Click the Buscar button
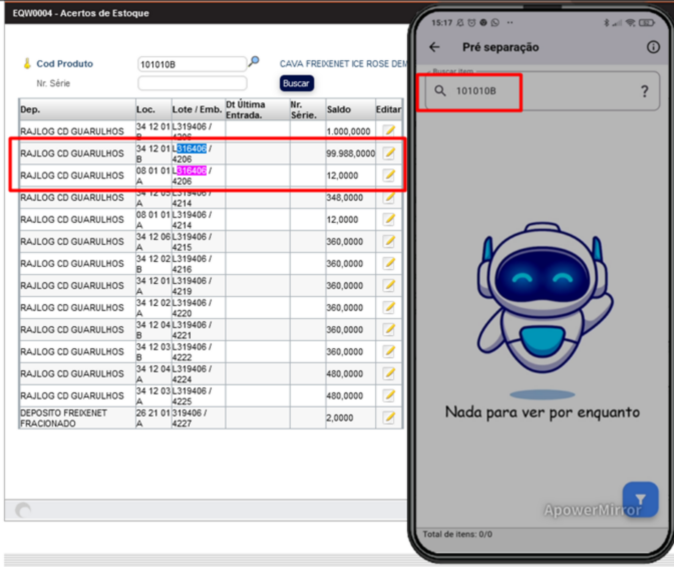This screenshot has width=674, height=567. tap(296, 83)
